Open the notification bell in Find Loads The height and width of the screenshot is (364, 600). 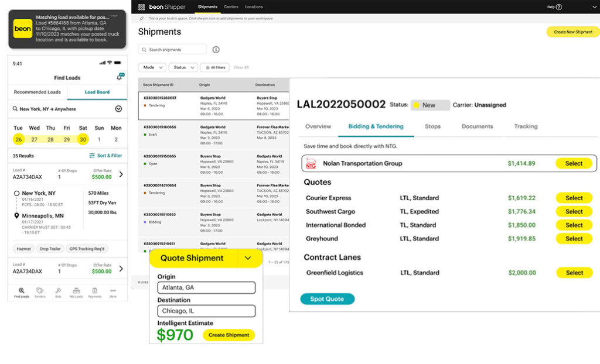pos(120,77)
